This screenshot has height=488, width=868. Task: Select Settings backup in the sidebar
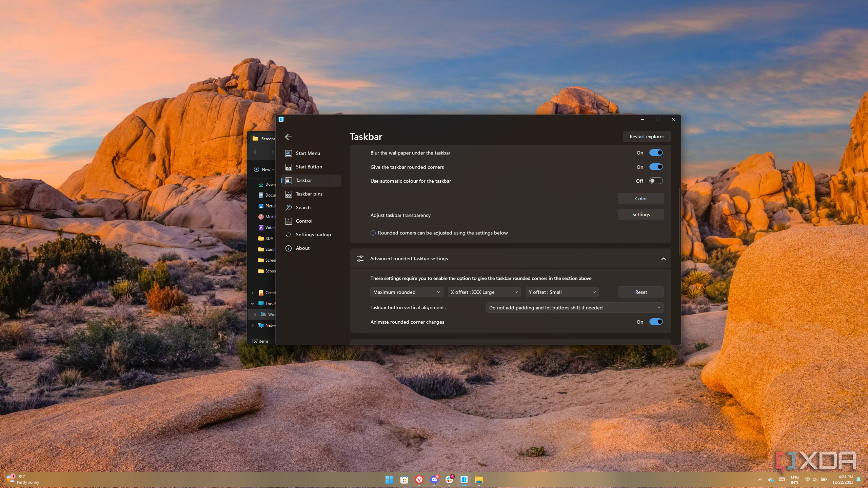tap(311, 235)
